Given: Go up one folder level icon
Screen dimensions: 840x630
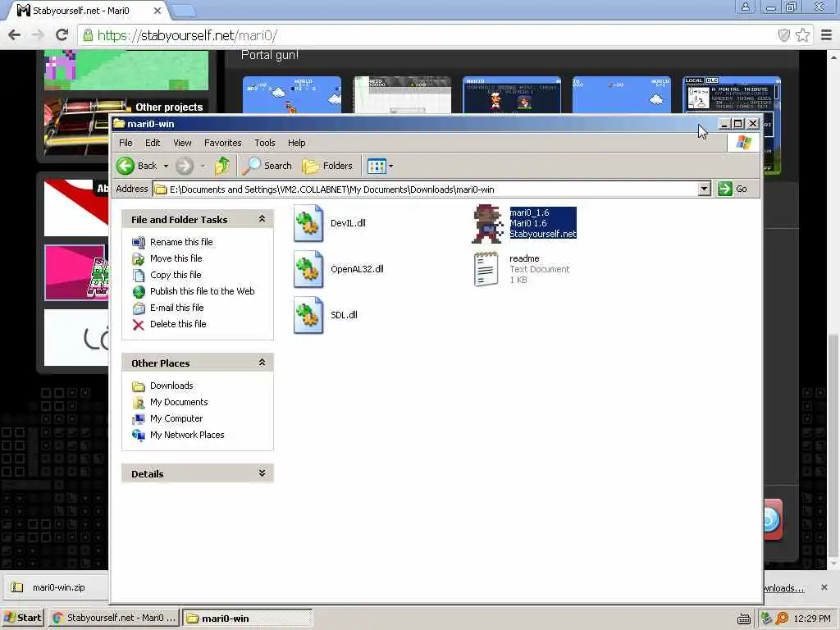Looking at the screenshot, I should click(222, 166).
